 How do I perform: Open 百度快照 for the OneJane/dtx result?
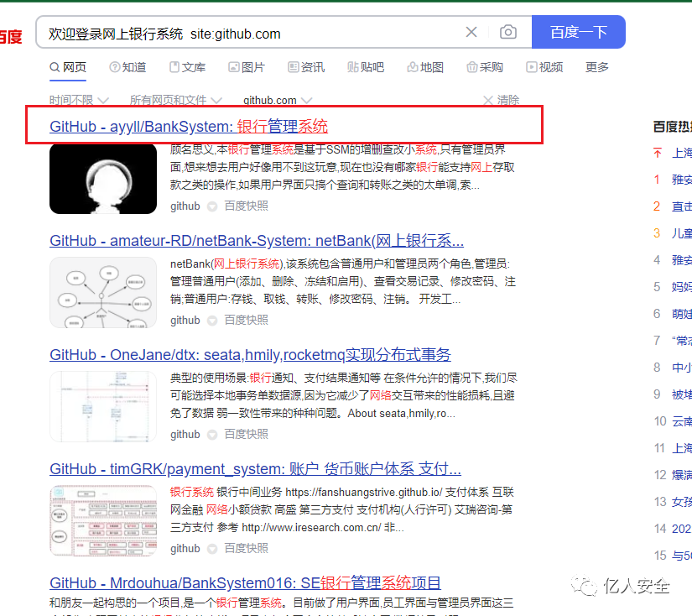click(x=247, y=434)
